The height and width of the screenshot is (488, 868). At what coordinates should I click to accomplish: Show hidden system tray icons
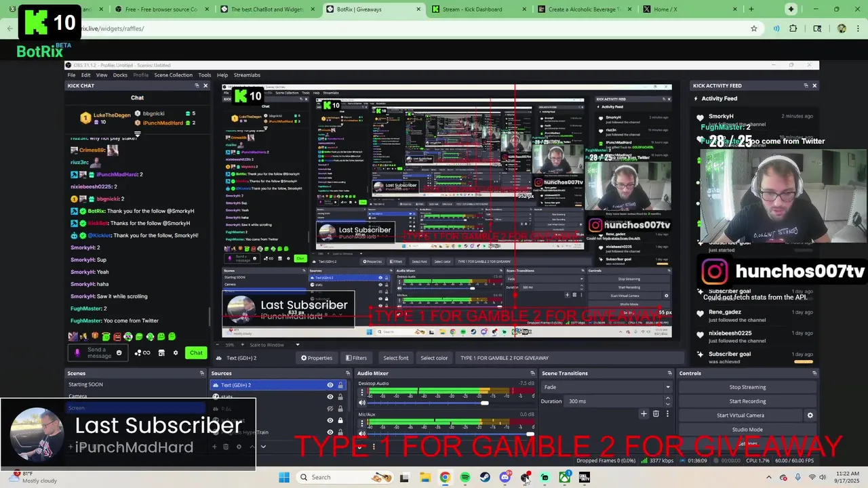pos(768,477)
